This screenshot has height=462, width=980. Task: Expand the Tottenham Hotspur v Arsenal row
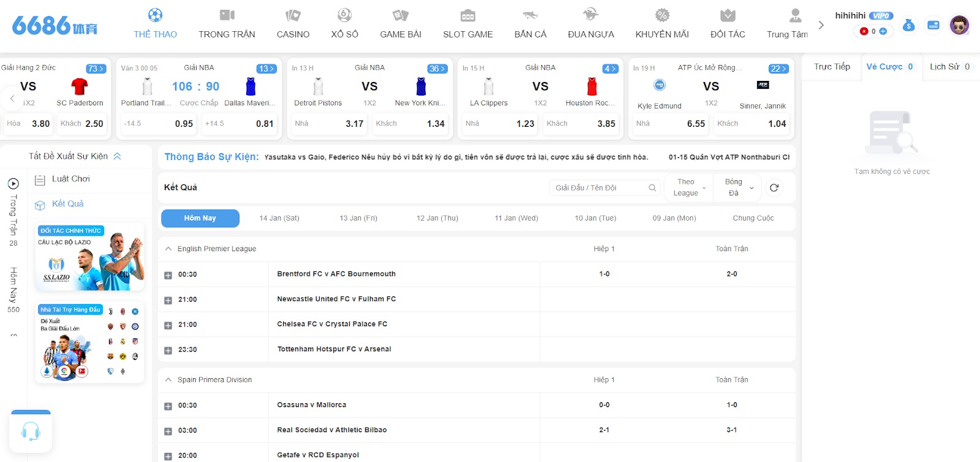(168, 350)
